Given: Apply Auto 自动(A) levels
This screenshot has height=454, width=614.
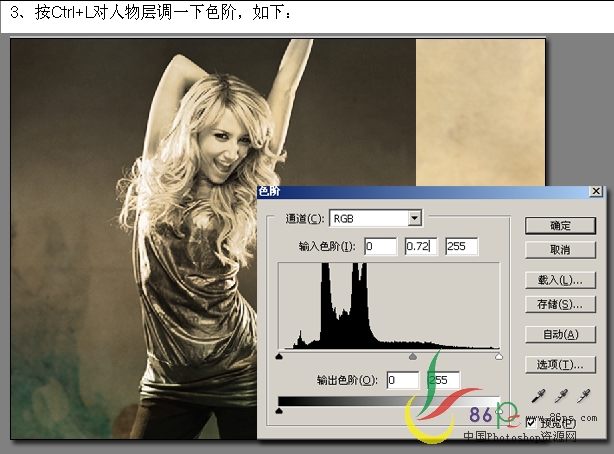Looking at the screenshot, I should click(x=560, y=334).
